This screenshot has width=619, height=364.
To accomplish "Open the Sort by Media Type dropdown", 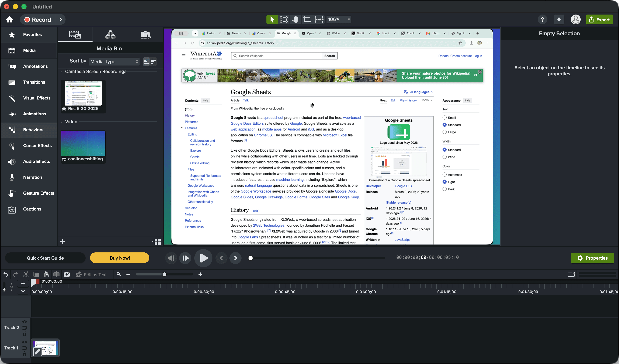I will (x=114, y=62).
